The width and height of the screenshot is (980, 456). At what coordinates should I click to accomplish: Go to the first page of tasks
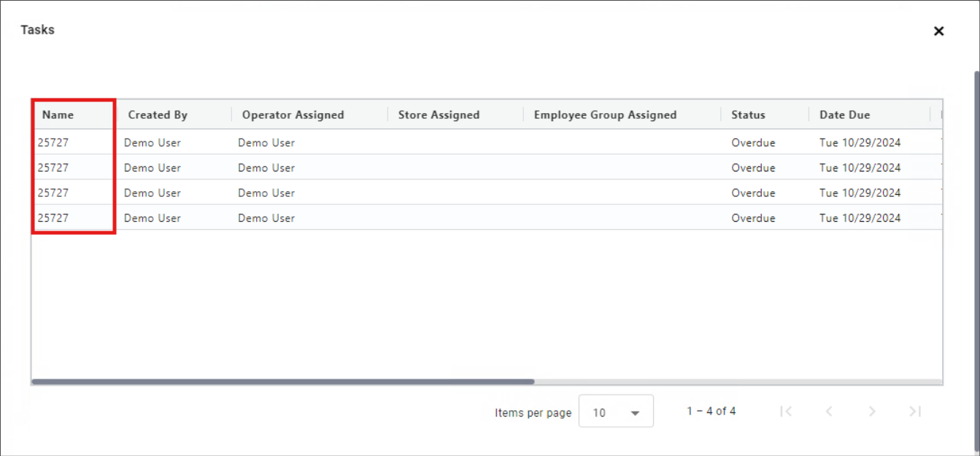pyautogui.click(x=786, y=411)
